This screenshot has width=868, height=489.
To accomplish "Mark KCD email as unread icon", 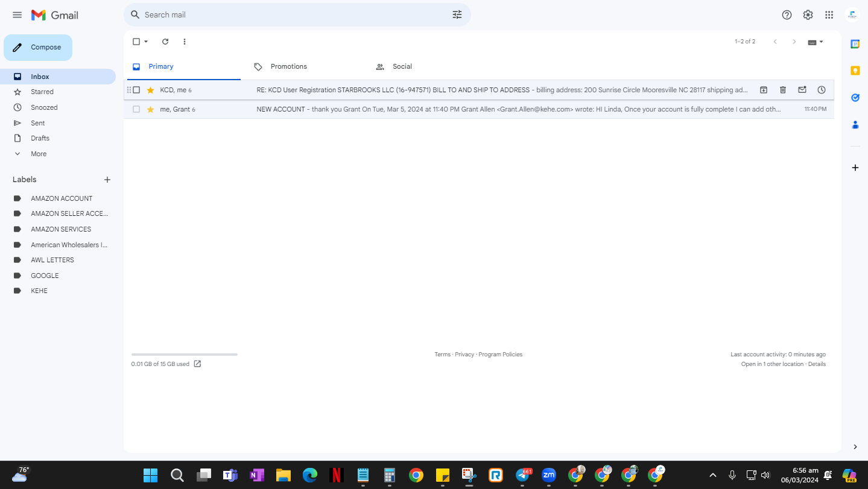I will [802, 90].
